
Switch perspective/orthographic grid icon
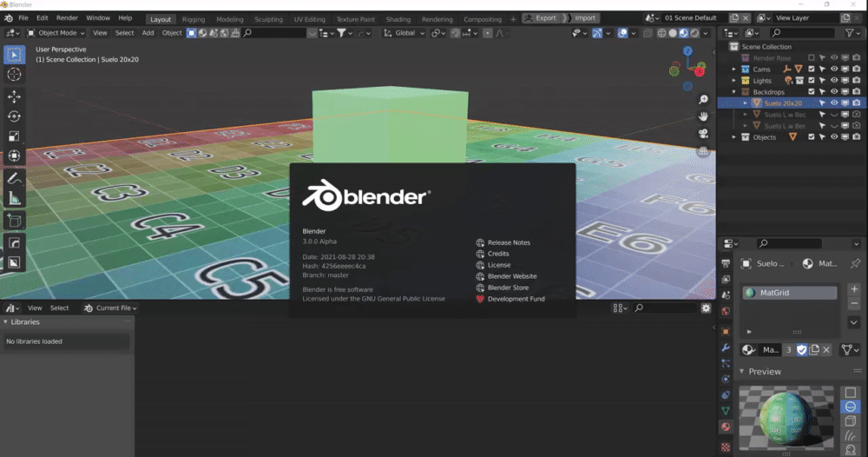pyautogui.click(x=703, y=150)
